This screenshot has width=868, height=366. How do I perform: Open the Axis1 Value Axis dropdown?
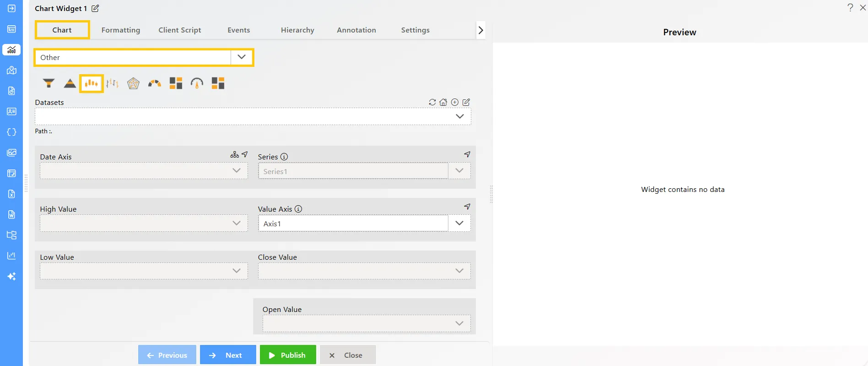[x=459, y=223]
